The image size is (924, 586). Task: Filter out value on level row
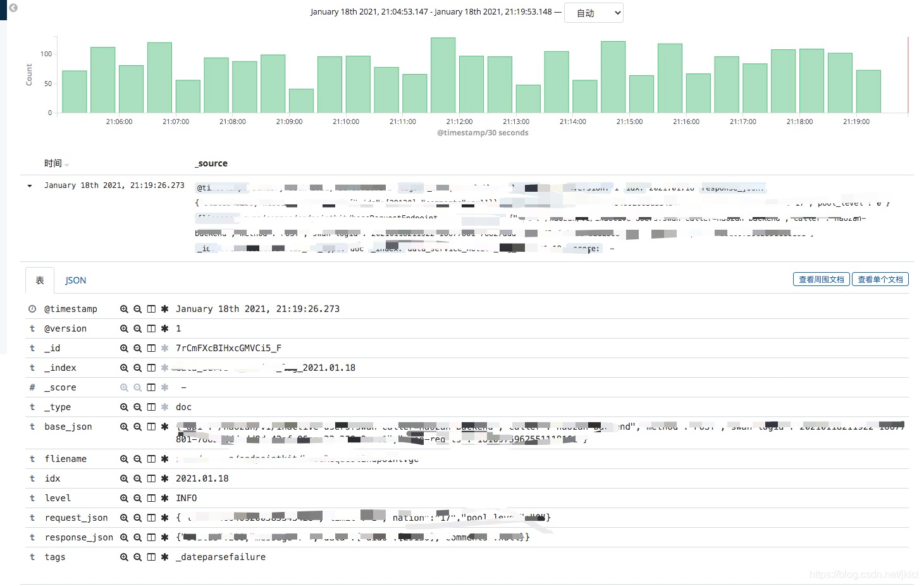pyautogui.click(x=137, y=499)
